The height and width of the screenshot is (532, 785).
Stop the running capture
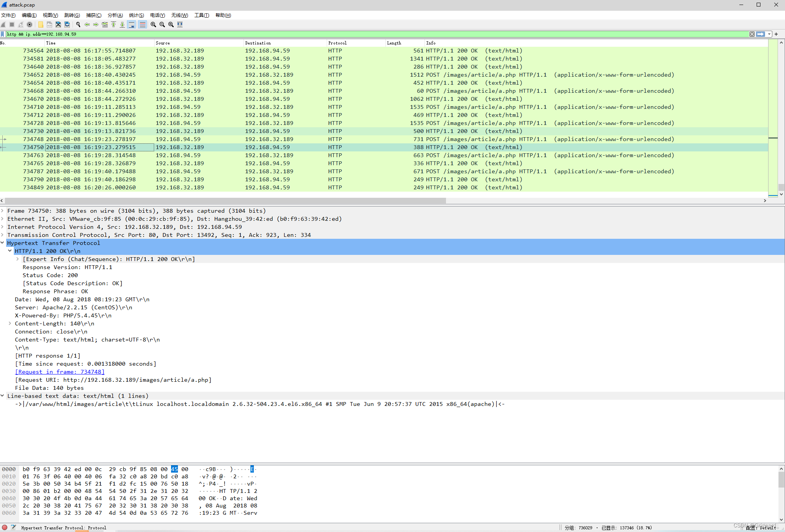[x=12, y=25]
